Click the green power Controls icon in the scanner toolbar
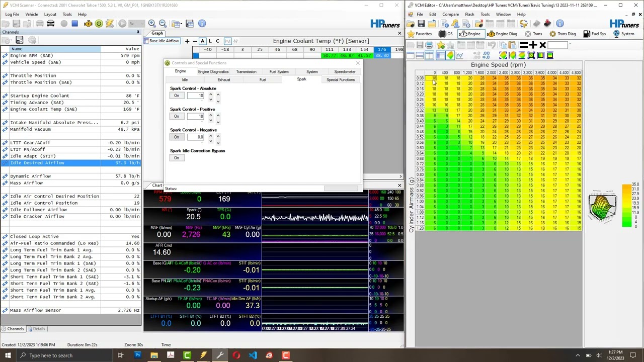 [x=99, y=24]
